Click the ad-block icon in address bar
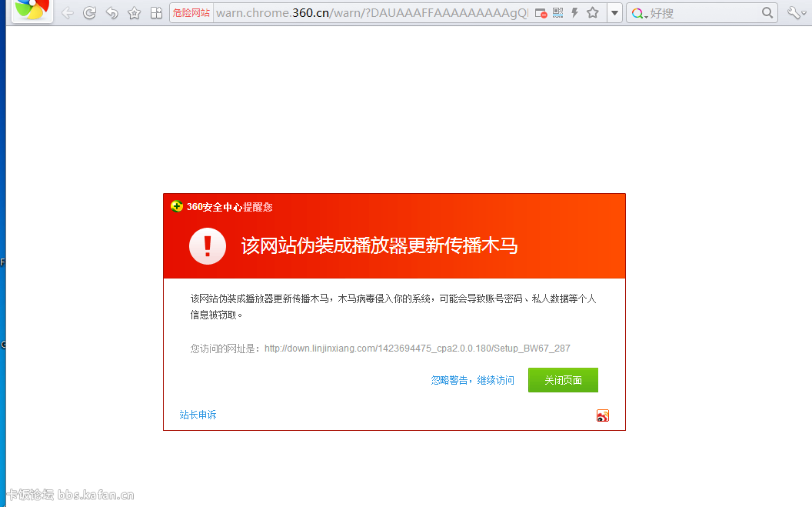812x507 pixels. 541,13
